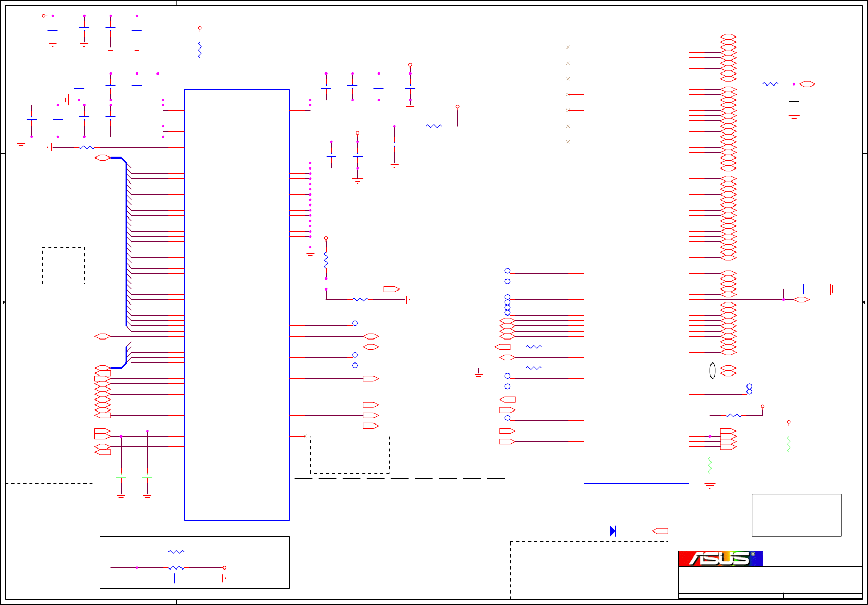Click the large blue-outlined left chip body
Screen dimensions: 868x605
pyautogui.click(x=237, y=305)
